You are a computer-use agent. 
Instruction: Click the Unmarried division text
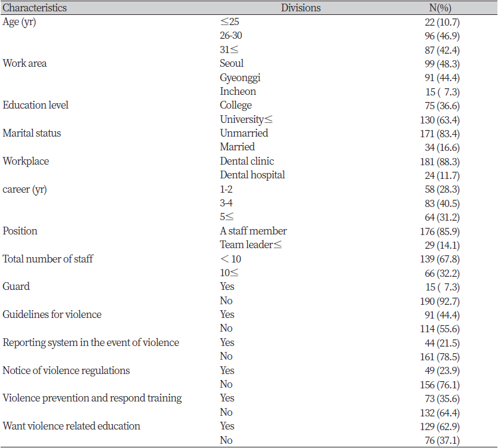point(244,133)
